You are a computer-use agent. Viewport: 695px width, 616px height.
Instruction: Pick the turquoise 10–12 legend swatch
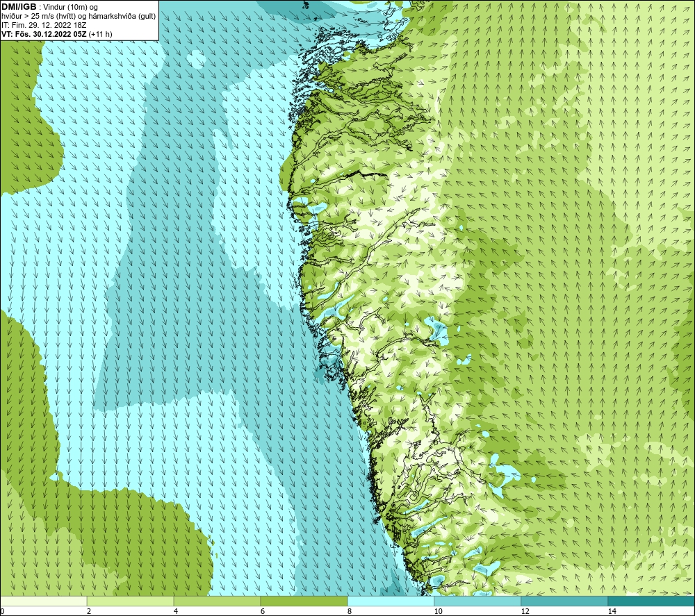click(x=478, y=601)
